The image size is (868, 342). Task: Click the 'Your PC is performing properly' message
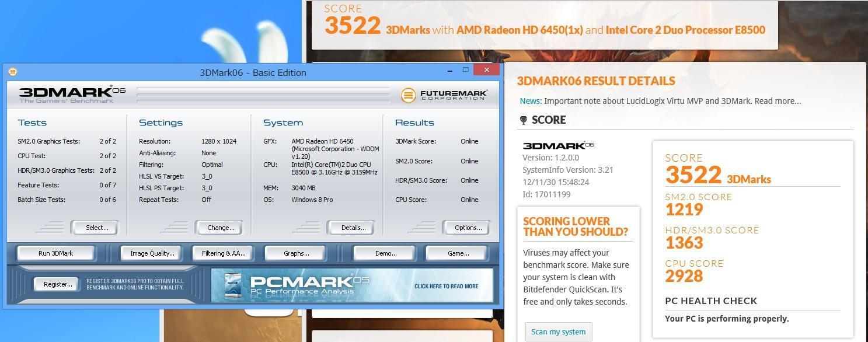pos(727,319)
